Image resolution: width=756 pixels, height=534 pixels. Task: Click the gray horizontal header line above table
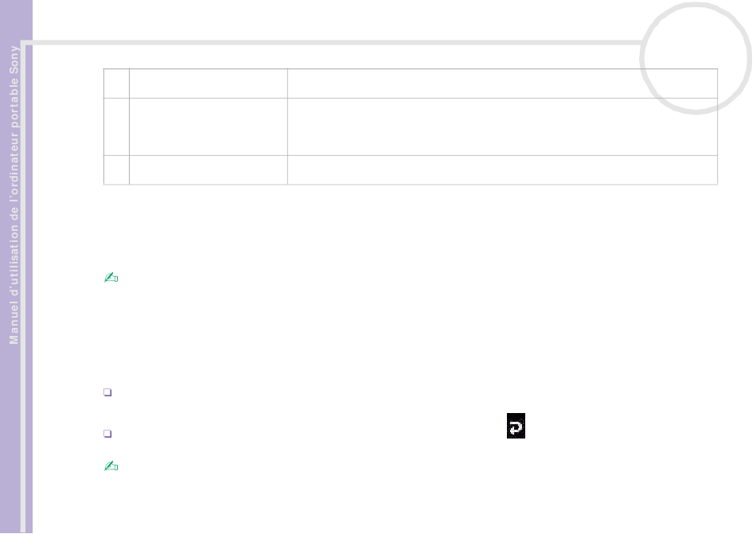333,43
